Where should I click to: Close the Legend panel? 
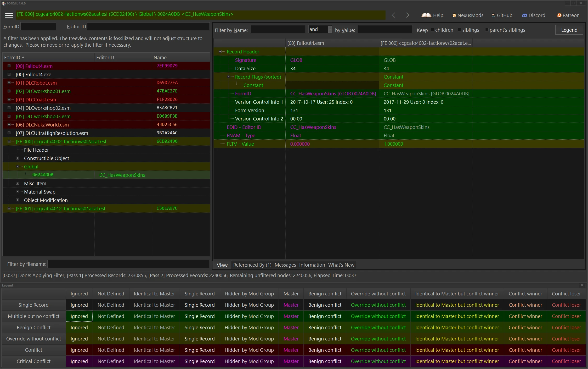tap(582, 285)
